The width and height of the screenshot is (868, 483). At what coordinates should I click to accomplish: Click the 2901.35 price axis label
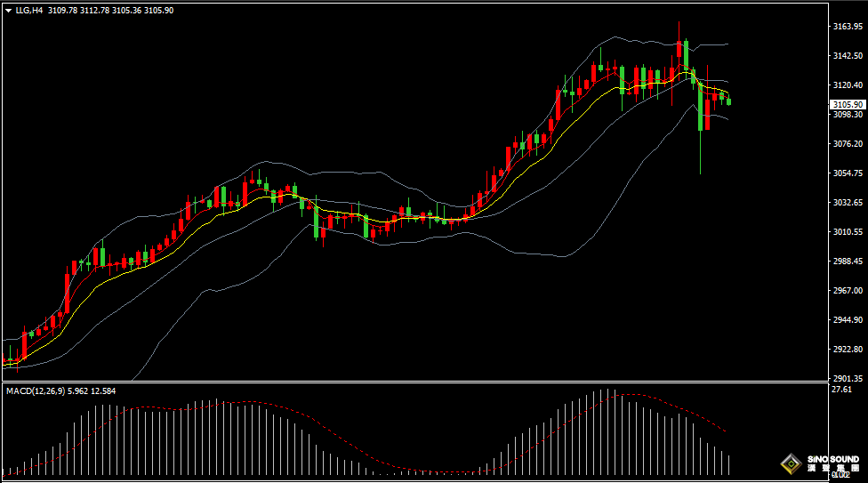click(848, 379)
